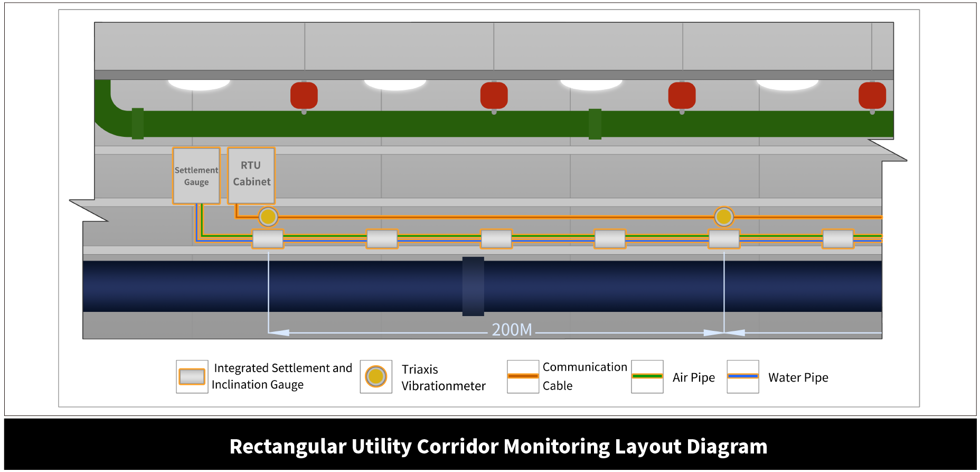The width and height of the screenshot is (980, 472).
Task: Click the 200M dimension label
Action: coord(512,330)
